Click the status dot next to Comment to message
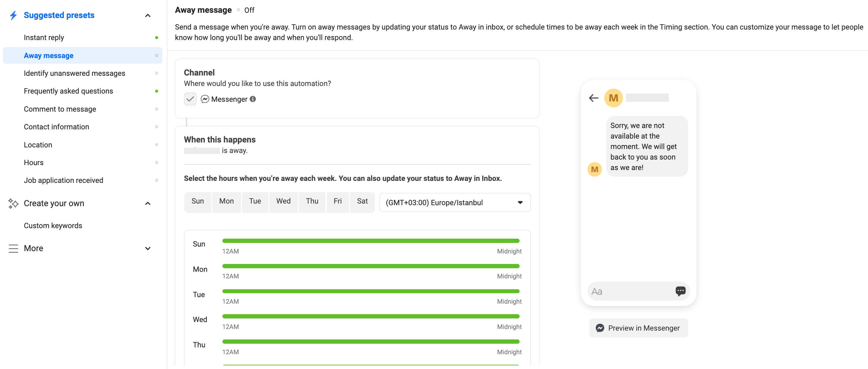 tap(156, 109)
